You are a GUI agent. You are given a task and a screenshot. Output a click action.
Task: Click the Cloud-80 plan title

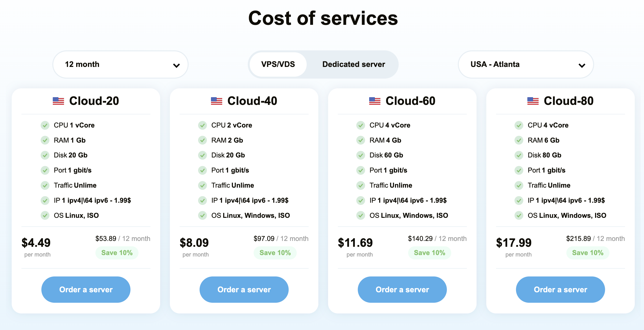pyautogui.click(x=568, y=101)
